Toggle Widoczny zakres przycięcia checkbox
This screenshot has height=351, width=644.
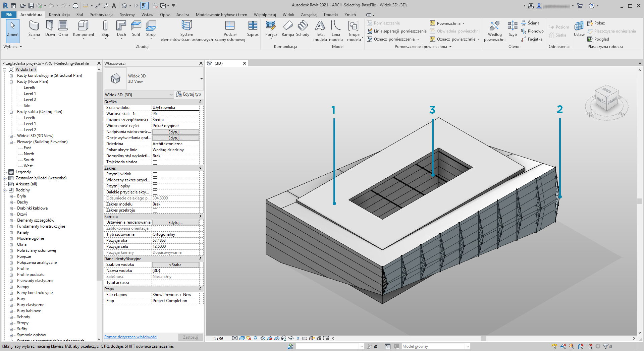155,180
